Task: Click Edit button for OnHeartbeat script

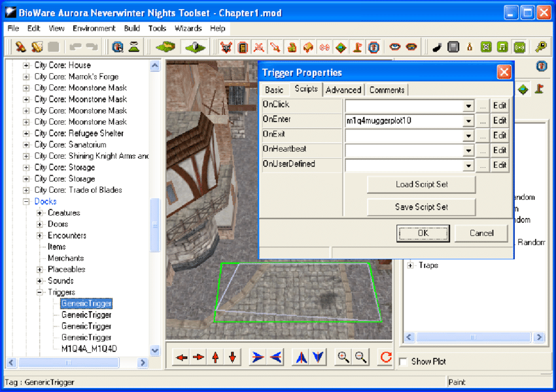Action: click(500, 150)
